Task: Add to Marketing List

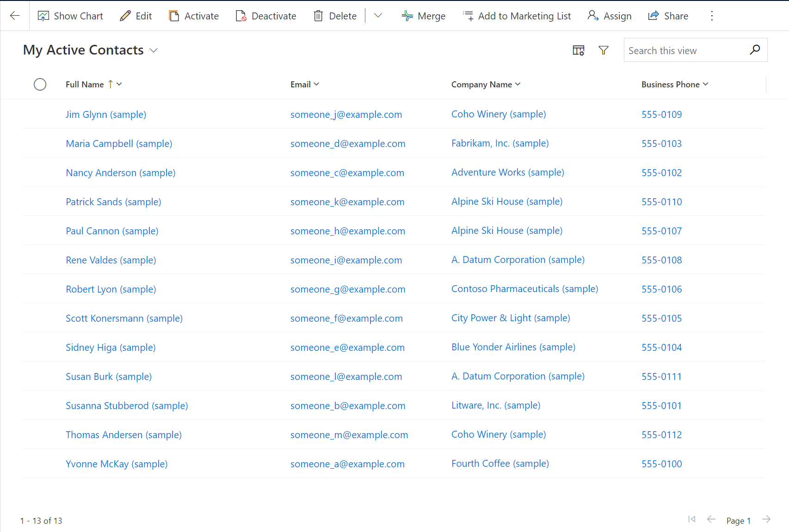Action: click(517, 16)
